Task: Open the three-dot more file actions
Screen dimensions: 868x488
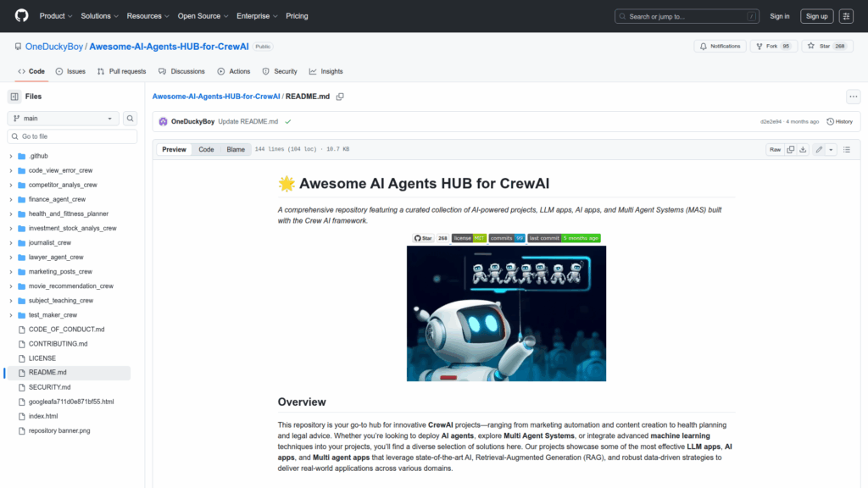Action: (x=854, y=97)
